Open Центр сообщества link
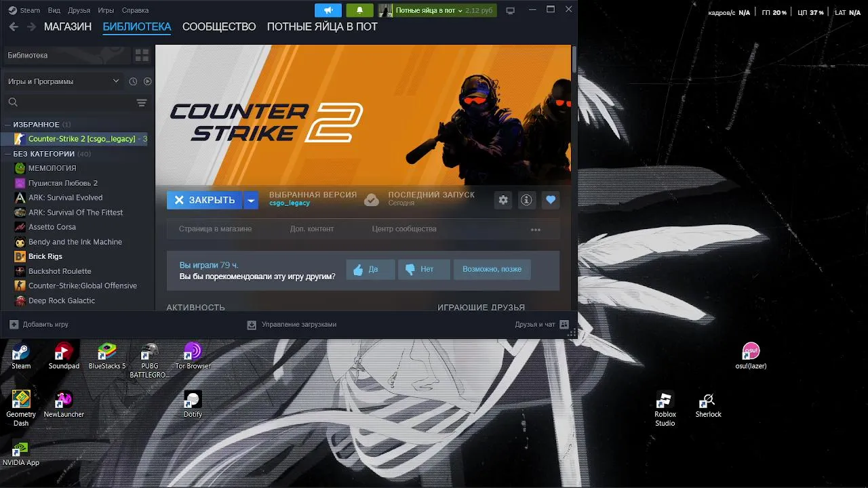This screenshot has width=868, height=488. point(404,229)
